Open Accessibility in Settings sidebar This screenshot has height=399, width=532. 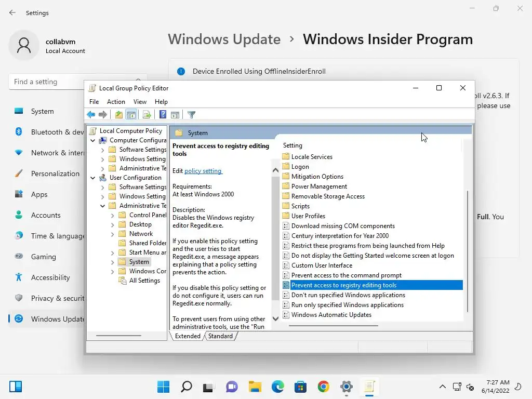point(50,277)
